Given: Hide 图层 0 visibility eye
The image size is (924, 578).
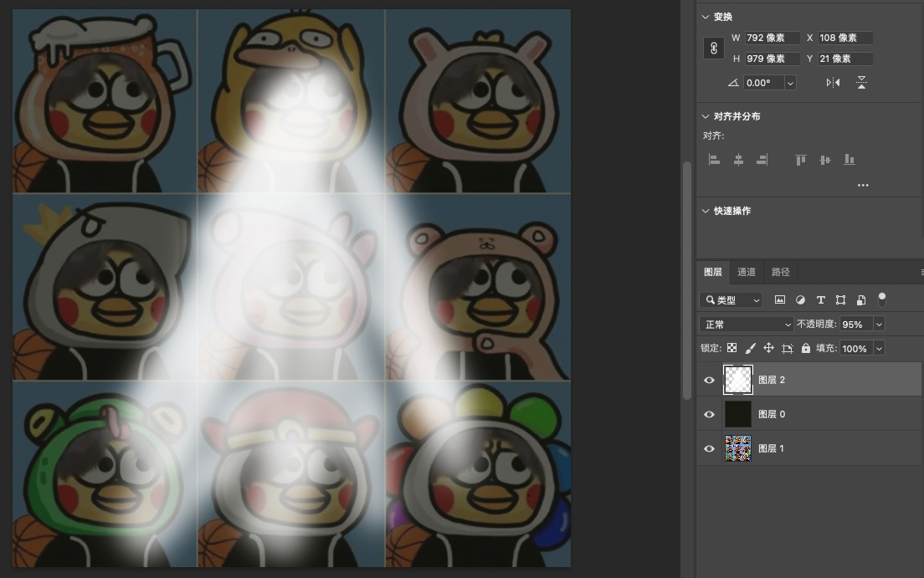Looking at the screenshot, I should [709, 414].
